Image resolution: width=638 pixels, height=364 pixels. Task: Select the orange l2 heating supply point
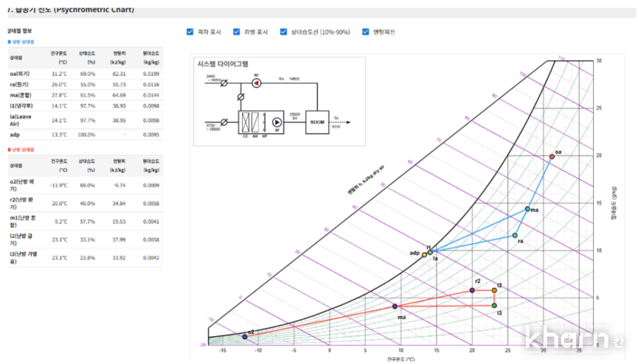pos(494,290)
